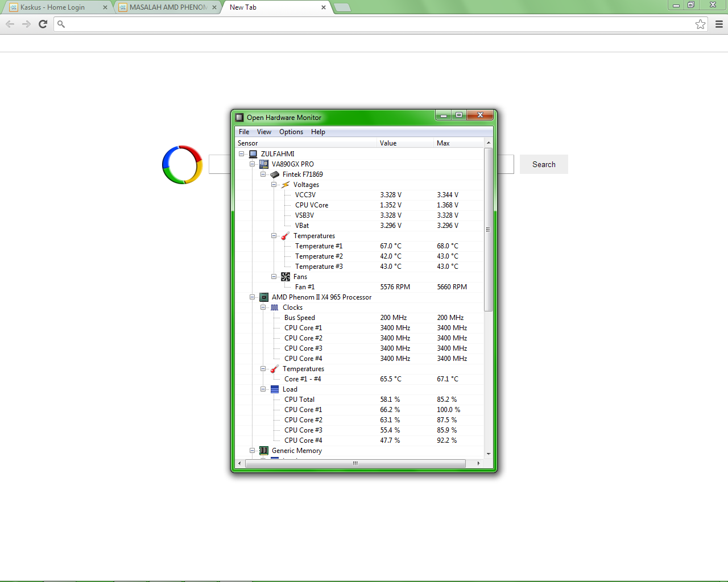
Task: Collapse the Voltages node
Action: tap(274, 185)
